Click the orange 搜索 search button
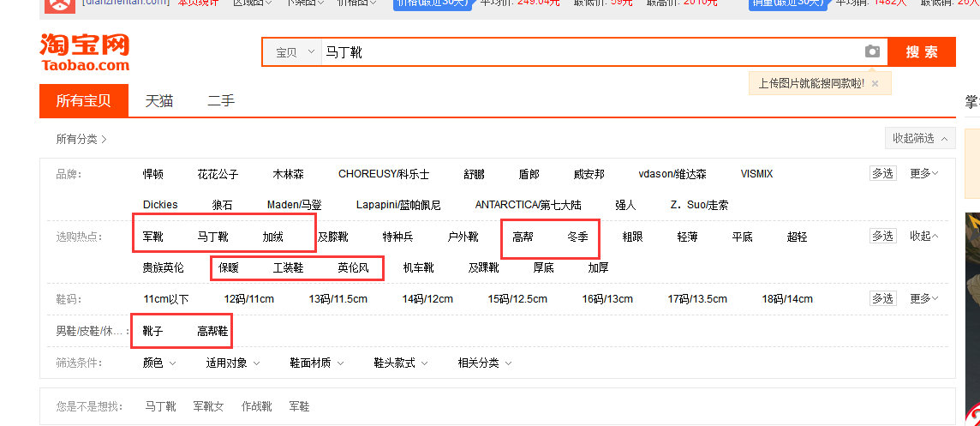 pos(921,52)
